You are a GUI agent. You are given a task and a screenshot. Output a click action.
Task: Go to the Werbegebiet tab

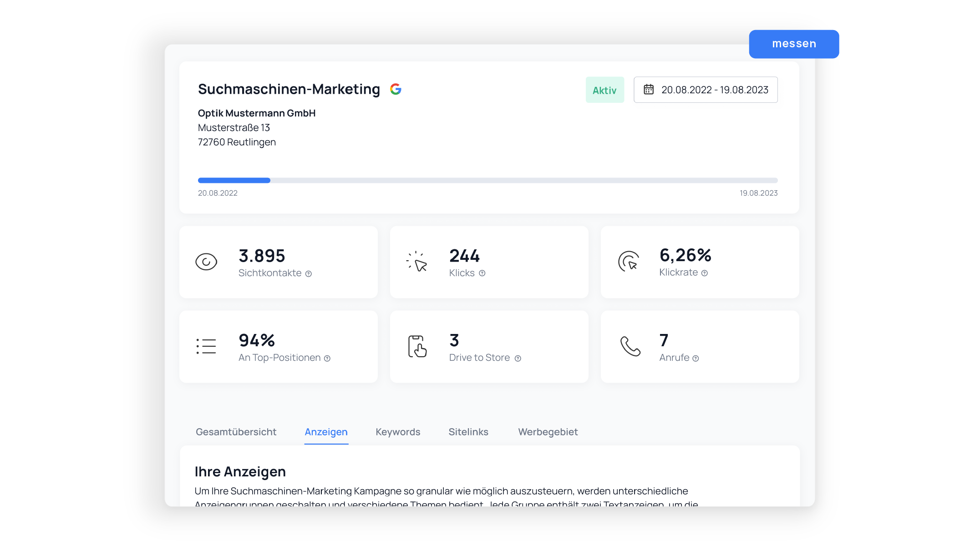pos(548,432)
